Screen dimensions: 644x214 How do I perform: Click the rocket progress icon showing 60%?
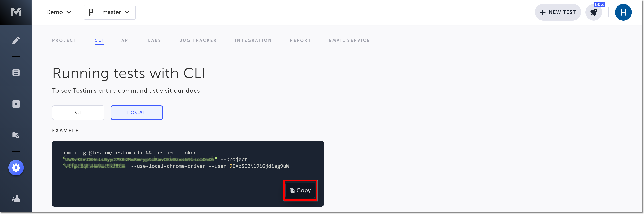[594, 12]
